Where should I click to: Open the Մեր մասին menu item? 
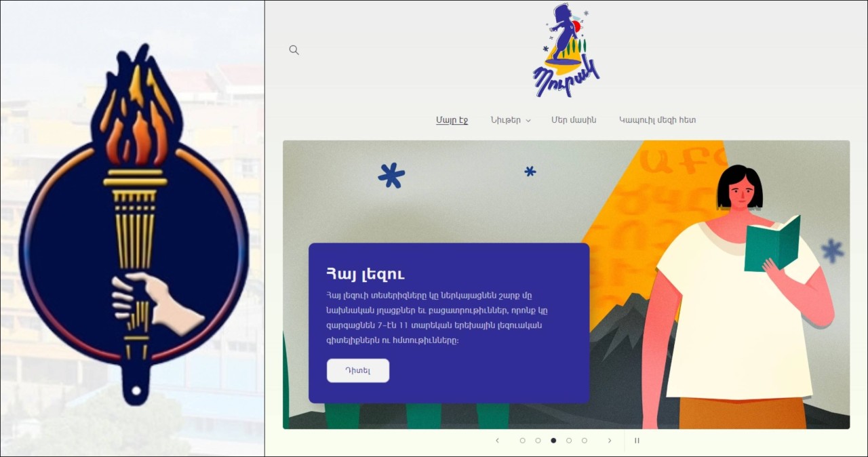tap(574, 120)
